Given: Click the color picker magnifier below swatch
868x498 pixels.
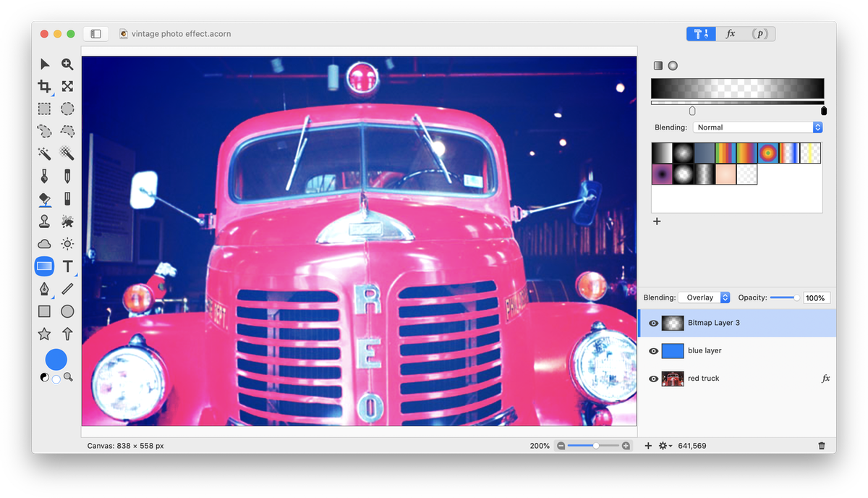Looking at the screenshot, I should point(68,377).
